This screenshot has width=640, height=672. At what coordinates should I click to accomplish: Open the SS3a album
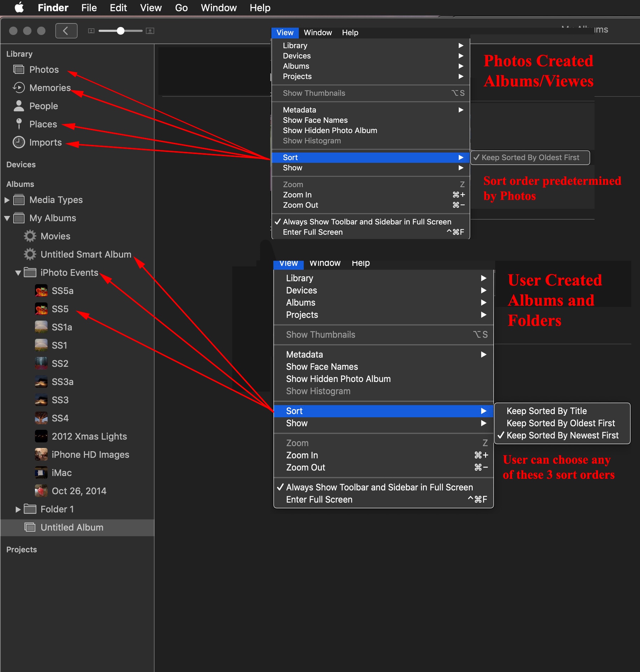coord(63,382)
